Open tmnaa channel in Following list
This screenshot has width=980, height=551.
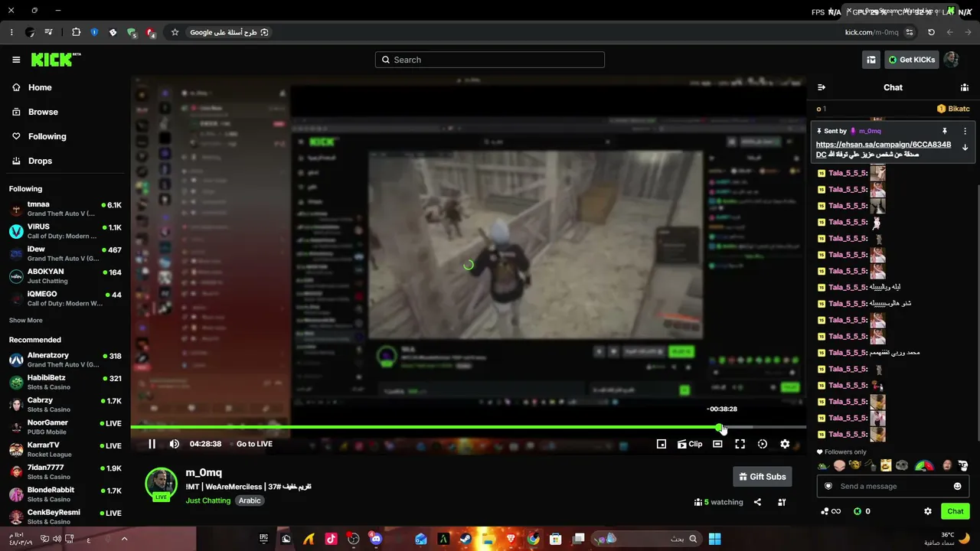coord(65,209)
